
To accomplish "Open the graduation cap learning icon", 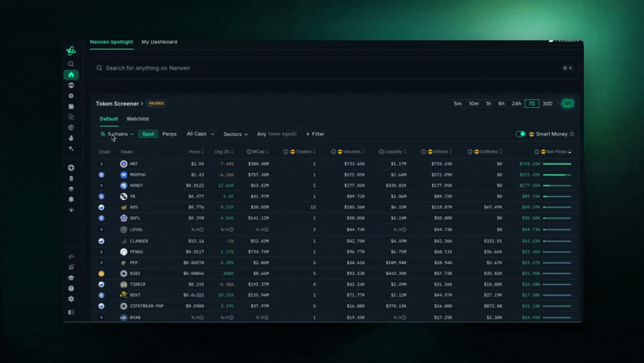I will coord(71,278).
